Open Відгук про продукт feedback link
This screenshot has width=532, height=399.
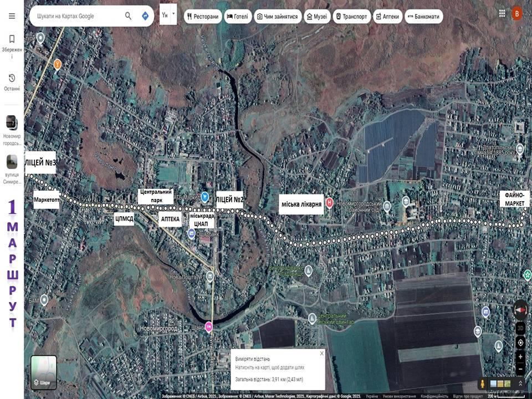point(468,396)
